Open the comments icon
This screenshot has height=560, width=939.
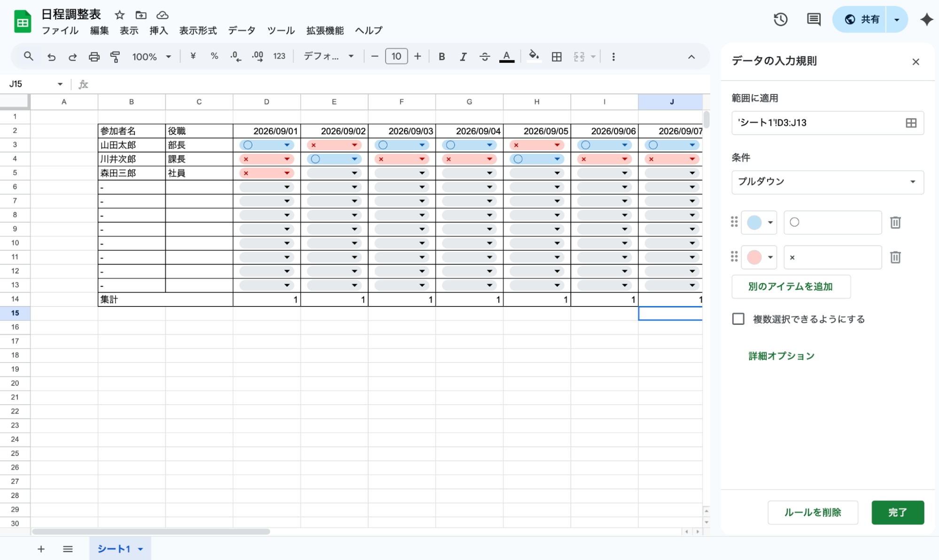[x=814, y=19]
